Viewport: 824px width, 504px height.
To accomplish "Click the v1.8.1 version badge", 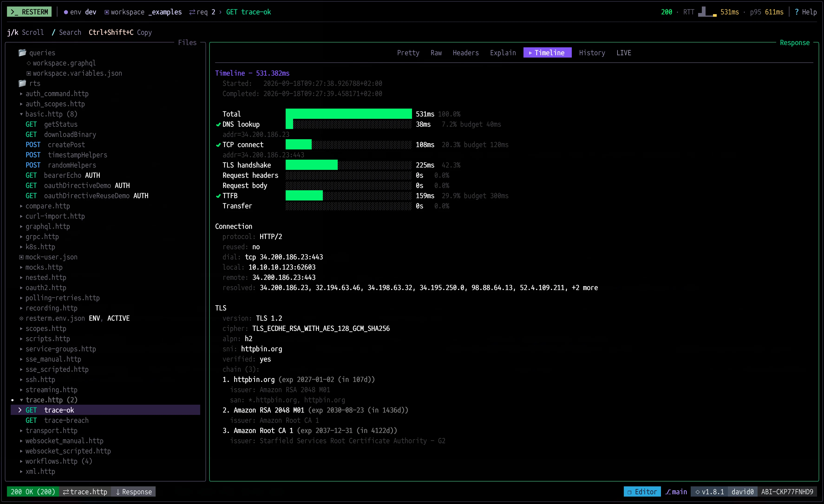I will click(x=709, y=492).
